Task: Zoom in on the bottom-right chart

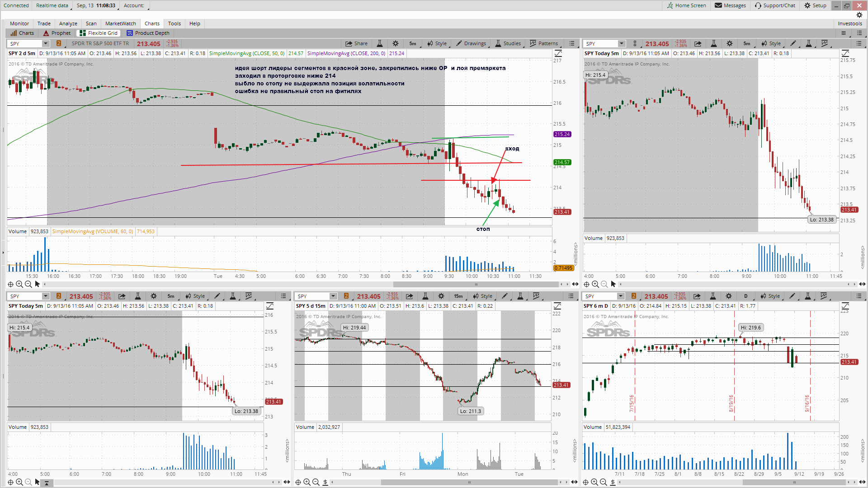Action: 594,482
